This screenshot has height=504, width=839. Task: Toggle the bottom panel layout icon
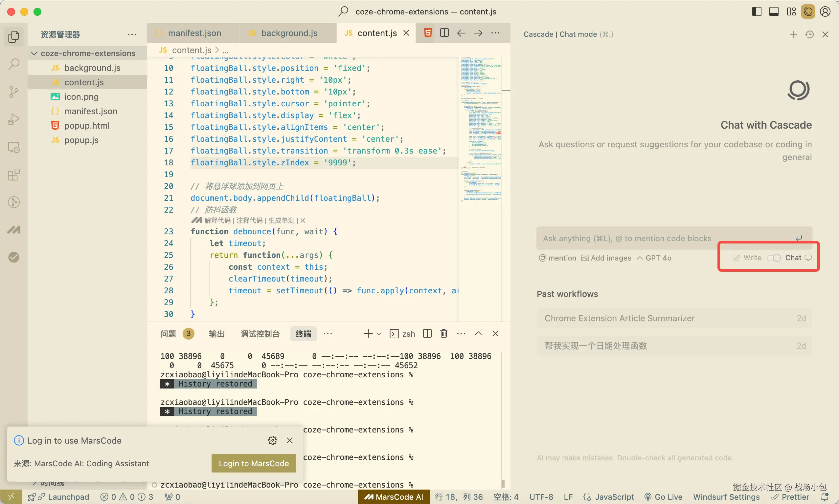(774, 11)
